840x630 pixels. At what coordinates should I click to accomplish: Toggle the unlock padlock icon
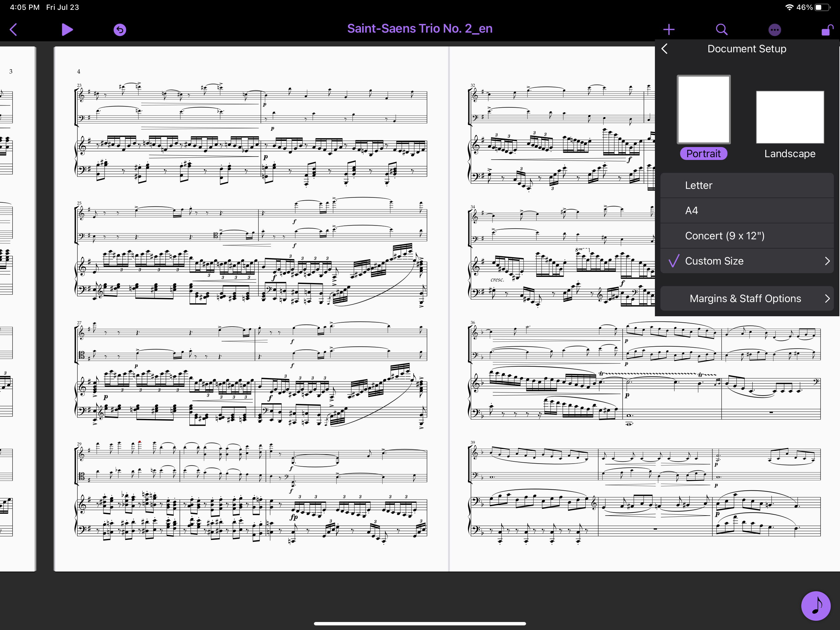[x=827, y=30]
